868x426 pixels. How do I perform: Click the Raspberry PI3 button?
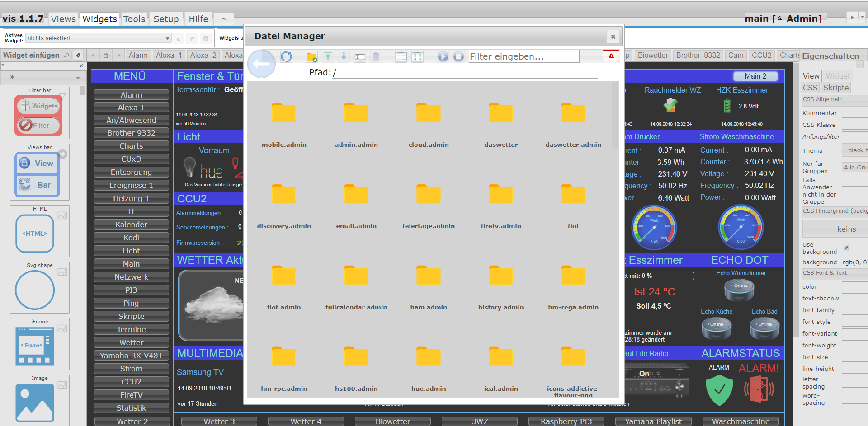click(x=566, y=421)
